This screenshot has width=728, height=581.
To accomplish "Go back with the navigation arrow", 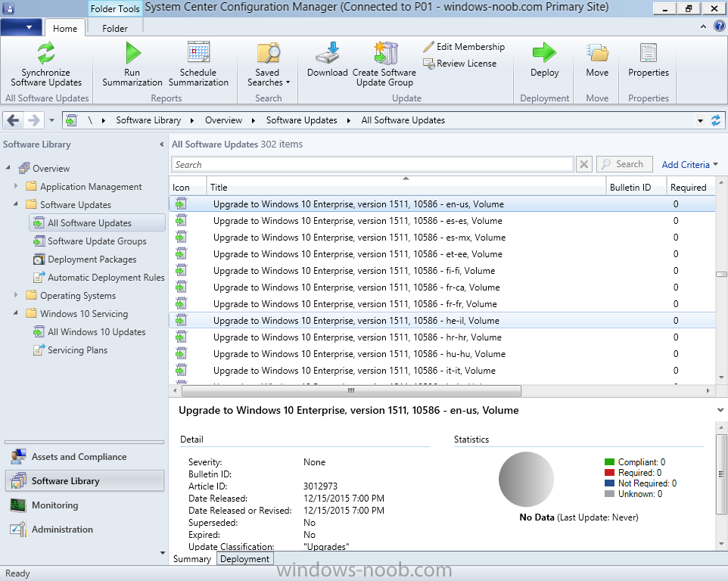I will click(x=13, y=120).
